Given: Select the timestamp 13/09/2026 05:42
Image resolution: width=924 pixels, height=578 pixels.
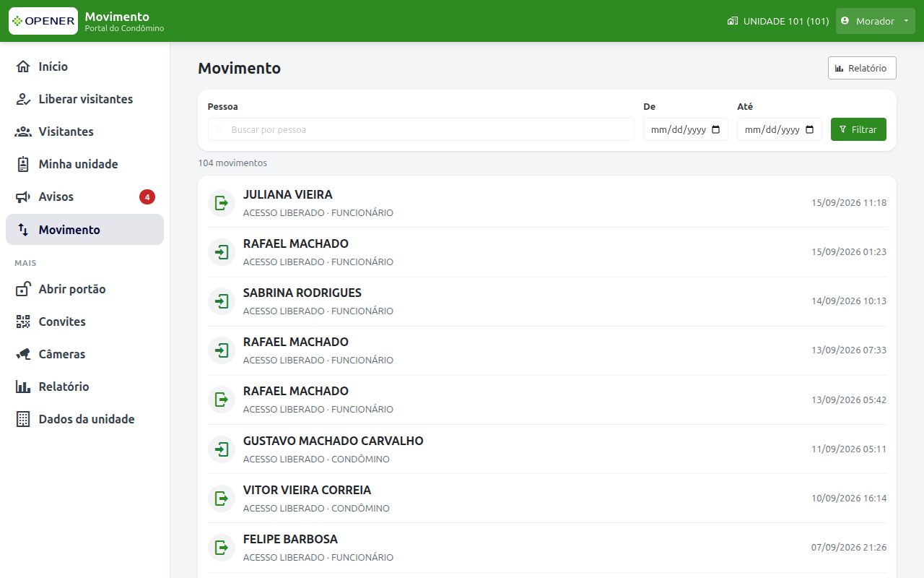Looking at the screenshot, I should (849, 400).
